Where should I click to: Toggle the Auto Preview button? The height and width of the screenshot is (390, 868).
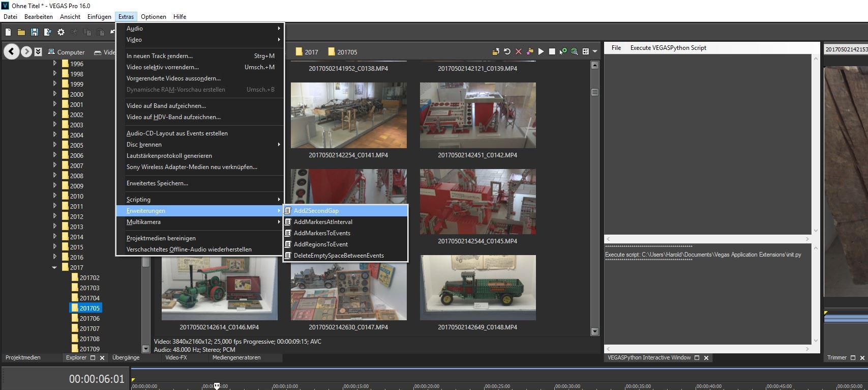563,51
